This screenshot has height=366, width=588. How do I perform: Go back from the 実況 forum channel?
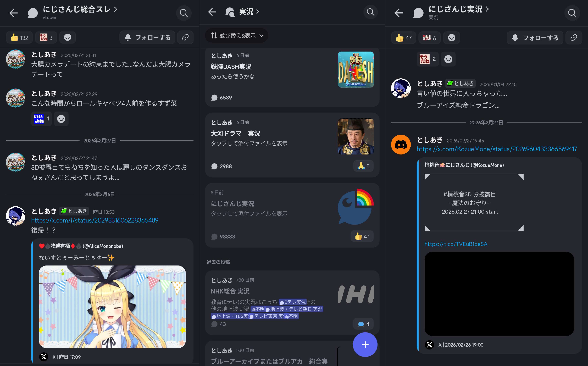[x=212, y=12]
